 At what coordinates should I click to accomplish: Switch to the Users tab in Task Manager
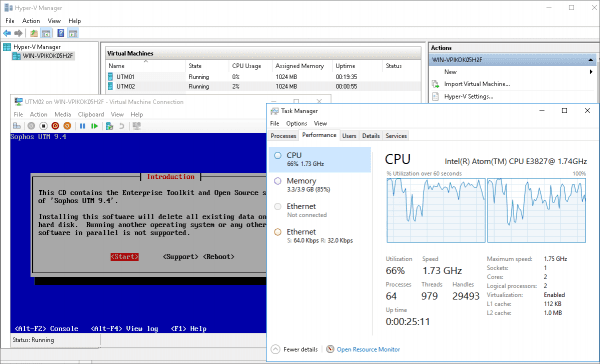[x=349, y=135]
